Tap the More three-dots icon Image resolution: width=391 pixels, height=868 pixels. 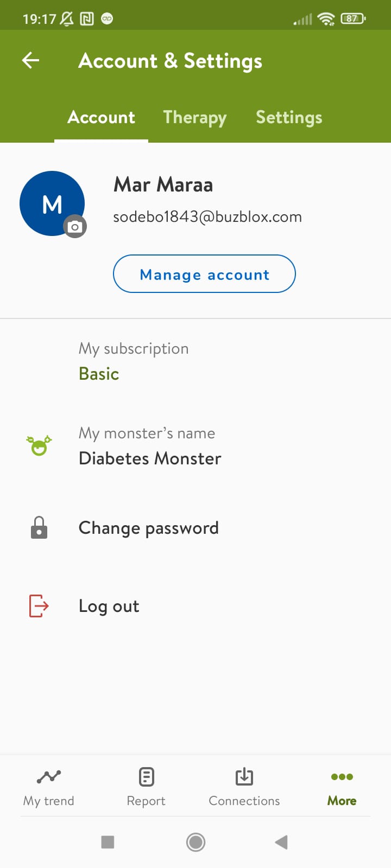coord(342,777)
